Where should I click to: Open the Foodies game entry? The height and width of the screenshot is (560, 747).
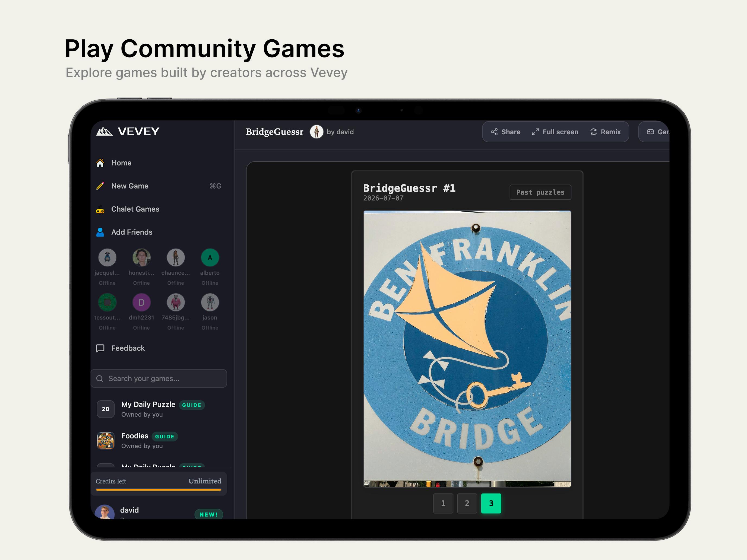coord(159,441)
